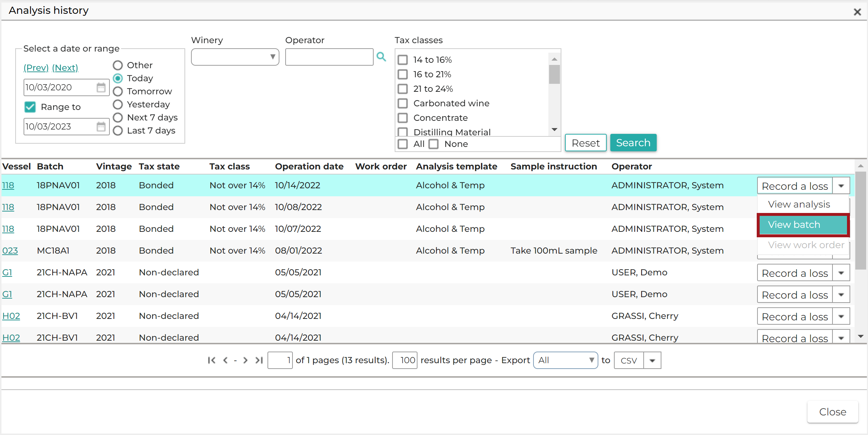This screenshot has height=435, width=868.
Task: Expand the CSV export format arrow
Action: (652, 360)
